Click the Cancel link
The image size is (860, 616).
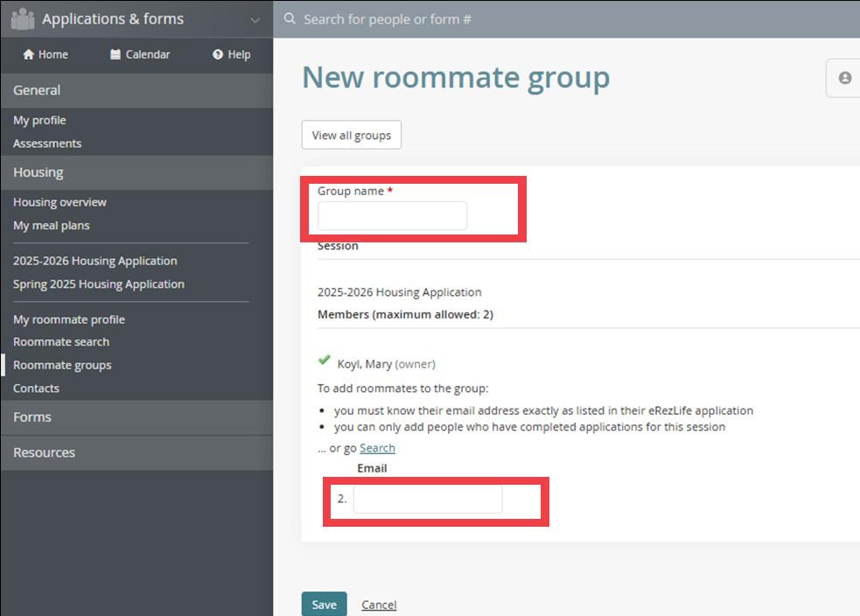(379, 605)
